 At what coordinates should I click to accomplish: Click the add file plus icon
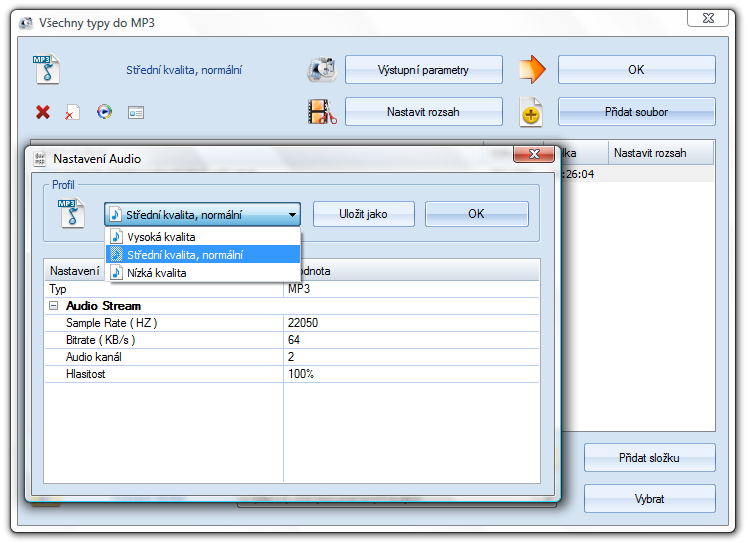(x=531, y=112)
